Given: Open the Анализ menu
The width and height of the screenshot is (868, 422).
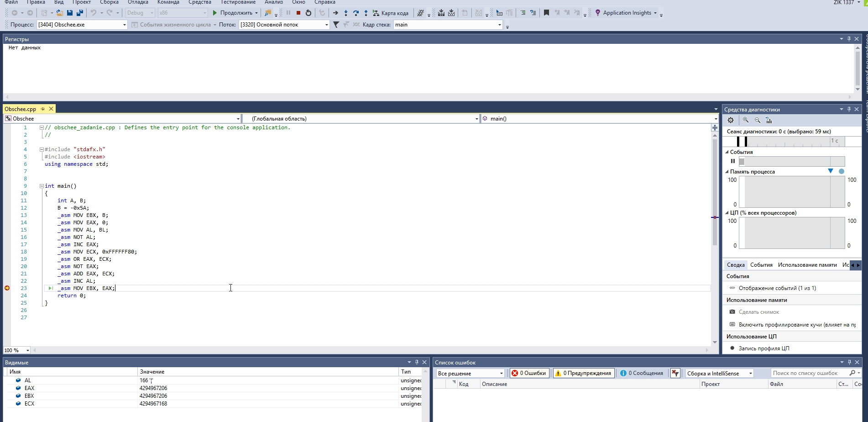Looking at the screenshot, I should [x=274, y=2].
